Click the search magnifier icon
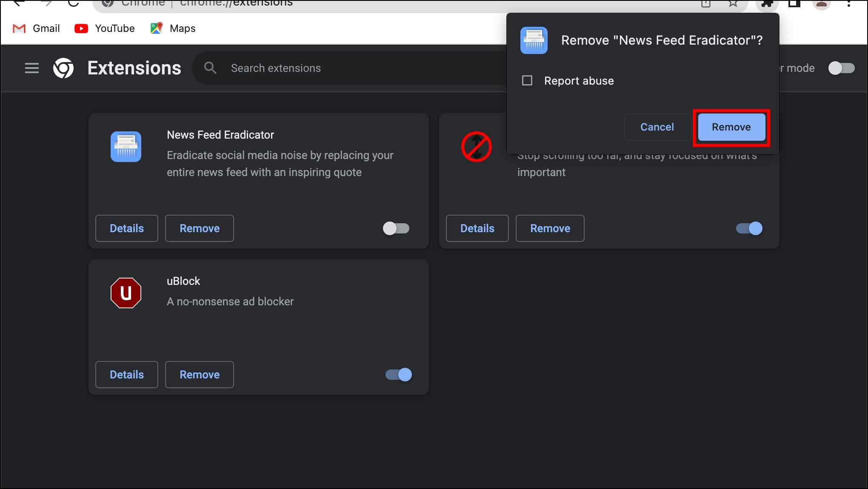Image resolution: width=868 pixels, height=489 pixels. click(210, 68)
